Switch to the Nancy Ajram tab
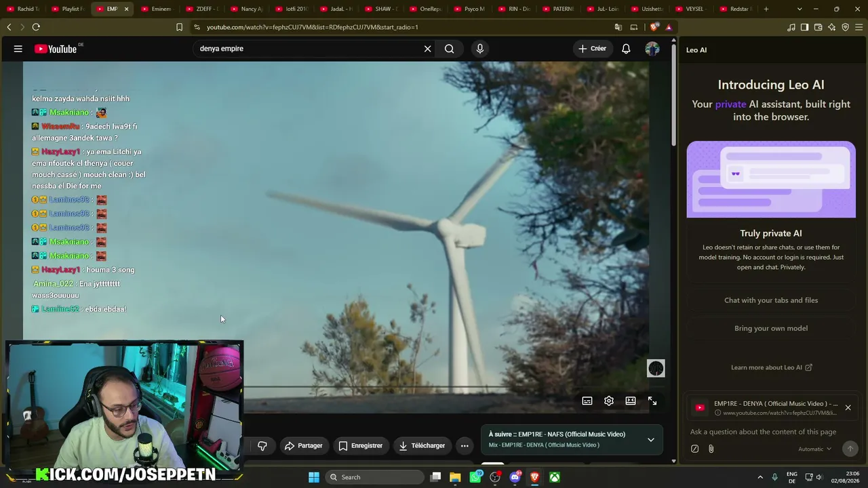This screenshot has width=868, height=488. (x=247, y=9)
